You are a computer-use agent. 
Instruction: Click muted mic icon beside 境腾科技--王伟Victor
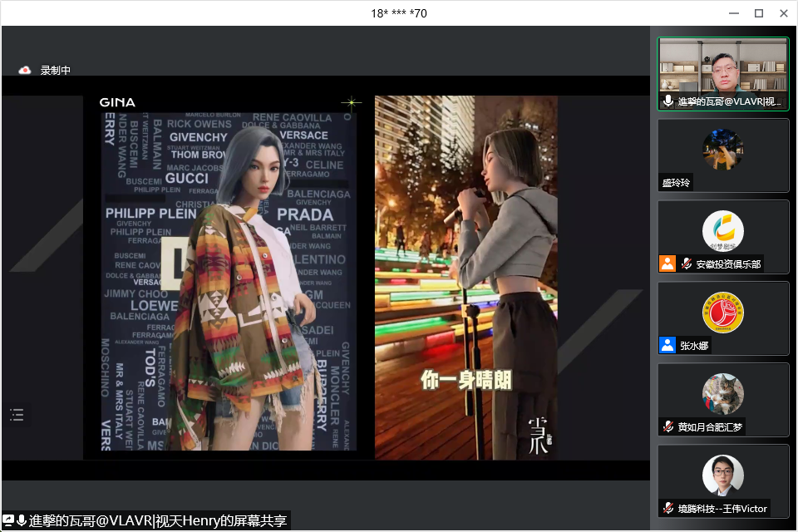point(668,508)
